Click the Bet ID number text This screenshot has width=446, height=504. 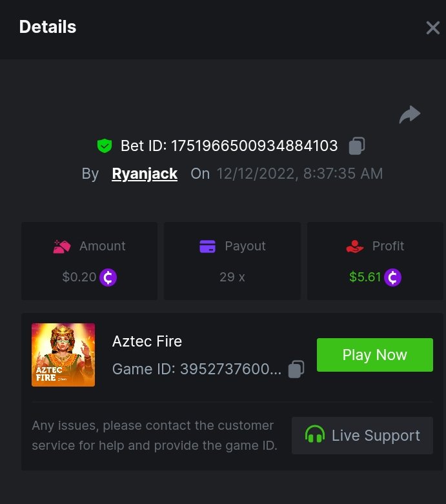254,146
